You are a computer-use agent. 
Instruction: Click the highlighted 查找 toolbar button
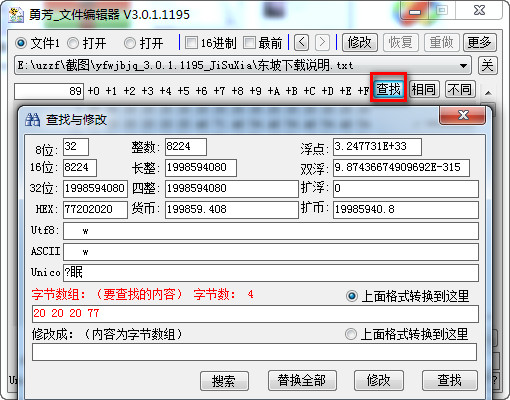pos(389,89)
